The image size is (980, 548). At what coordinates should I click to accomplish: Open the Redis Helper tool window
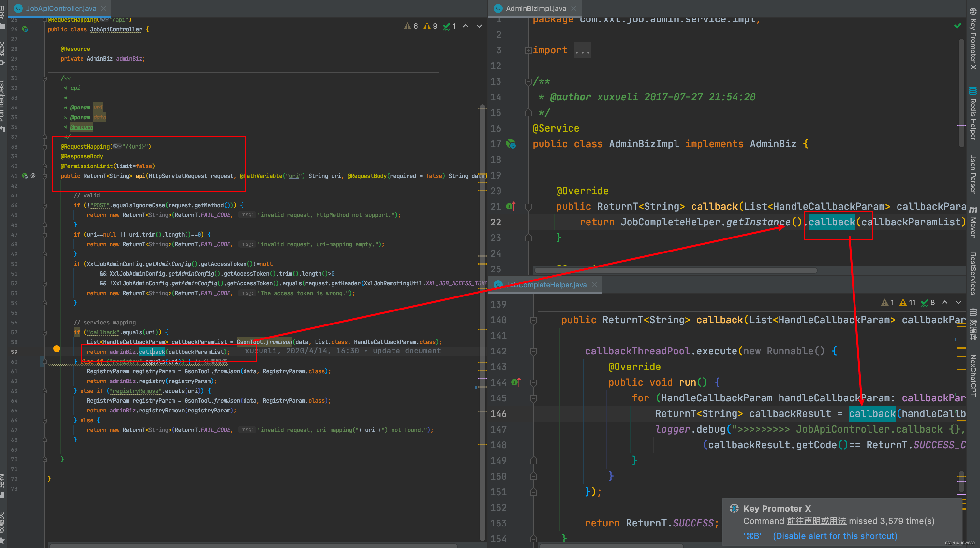973,114
